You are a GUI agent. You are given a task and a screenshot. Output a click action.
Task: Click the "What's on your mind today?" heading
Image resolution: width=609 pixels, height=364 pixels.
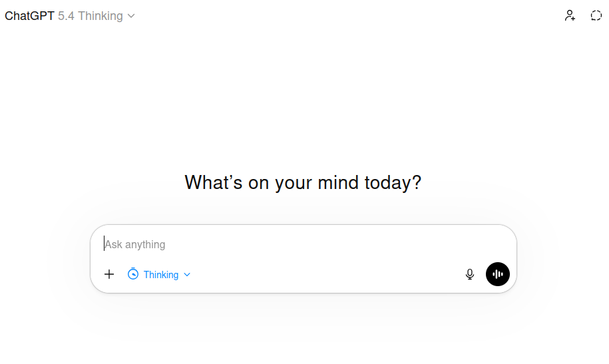pos(303,182)
